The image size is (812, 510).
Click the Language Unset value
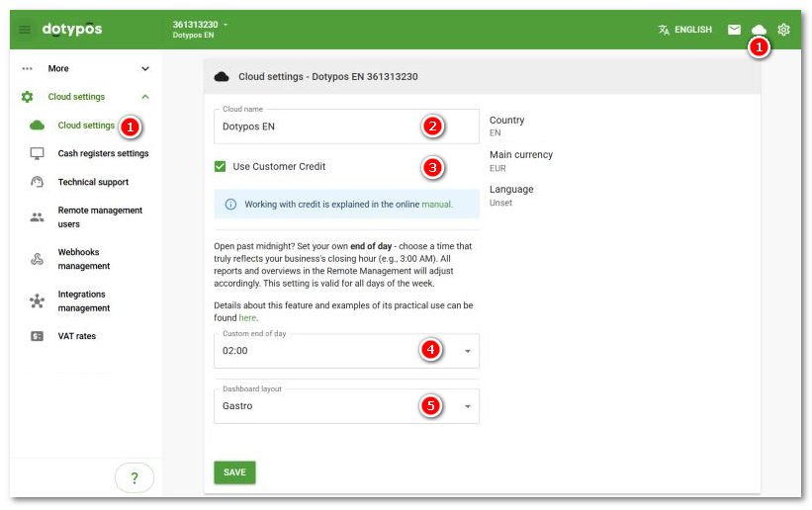pos(500,203)
